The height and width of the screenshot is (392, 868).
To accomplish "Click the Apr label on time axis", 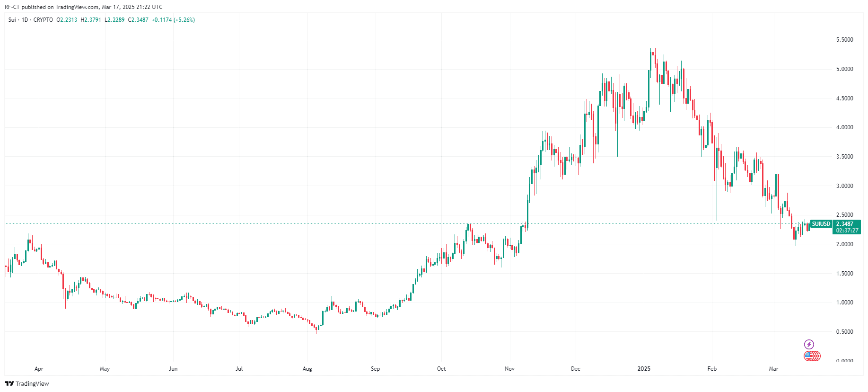I will pyautogui.click(x=39, y=369).
